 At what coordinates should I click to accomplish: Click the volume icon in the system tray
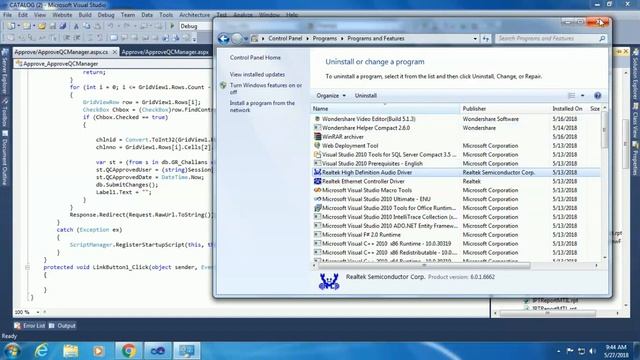pos(592,351)
